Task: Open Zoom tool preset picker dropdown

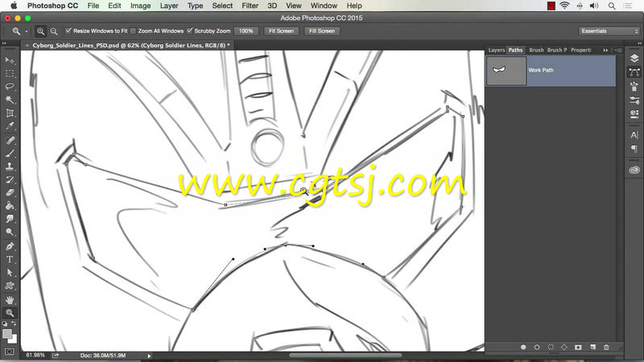Action: tap(27, 31)
